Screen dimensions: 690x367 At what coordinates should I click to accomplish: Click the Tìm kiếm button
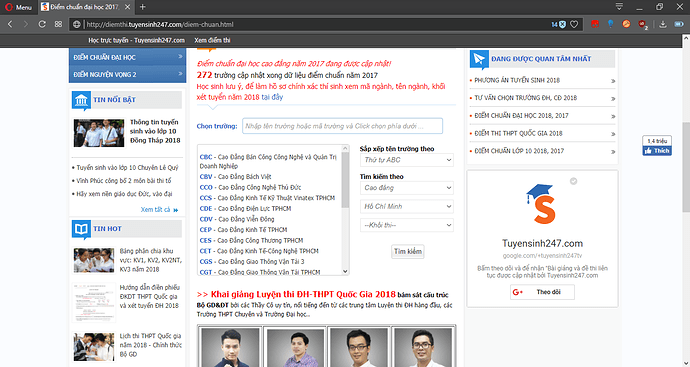408,251
